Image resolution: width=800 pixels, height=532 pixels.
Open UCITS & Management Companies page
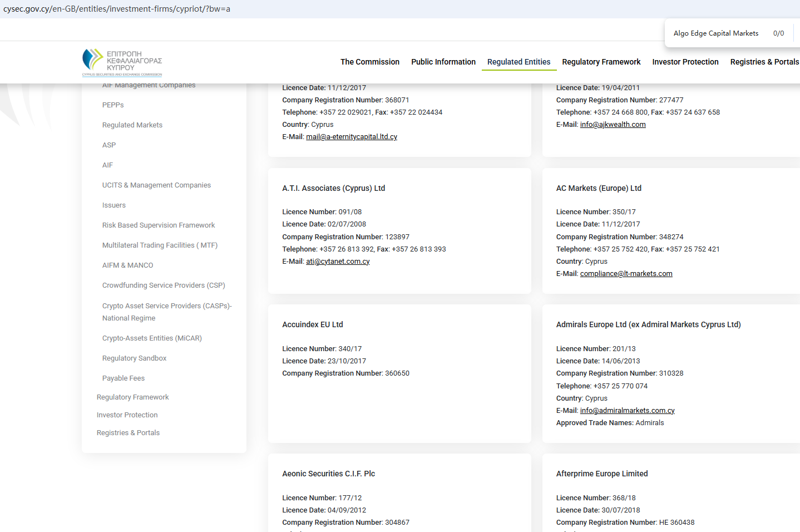156,185
